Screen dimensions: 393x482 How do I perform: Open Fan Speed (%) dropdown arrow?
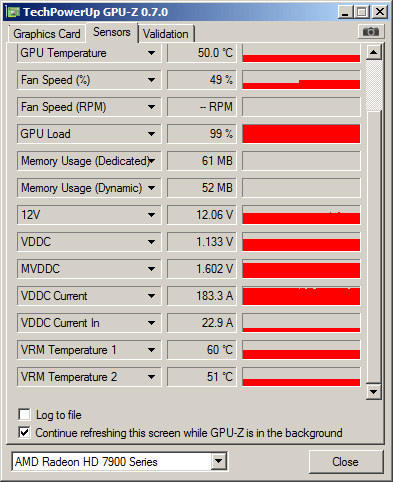click(x=151, y=80)
